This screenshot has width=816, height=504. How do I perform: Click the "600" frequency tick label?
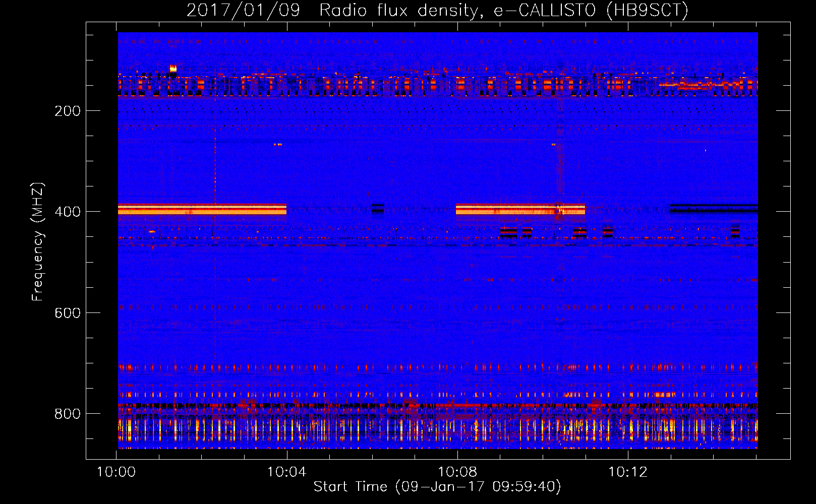click(x=68, y=313)
